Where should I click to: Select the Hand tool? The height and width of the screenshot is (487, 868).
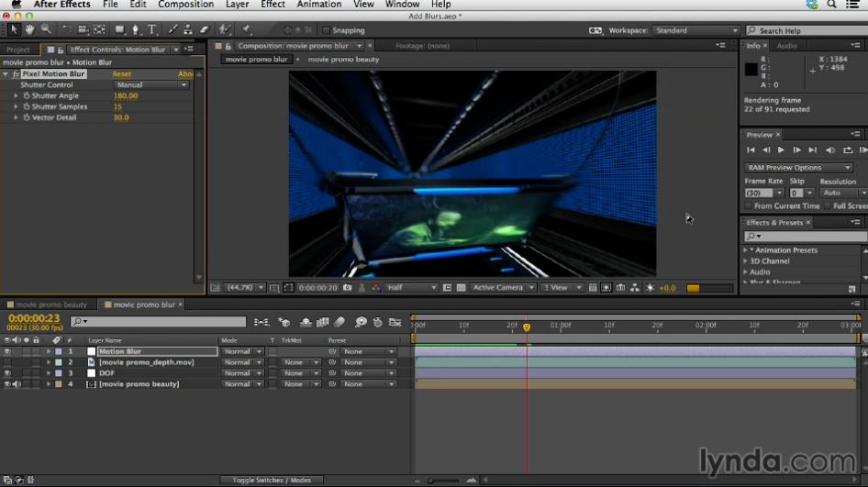[29, 29]
